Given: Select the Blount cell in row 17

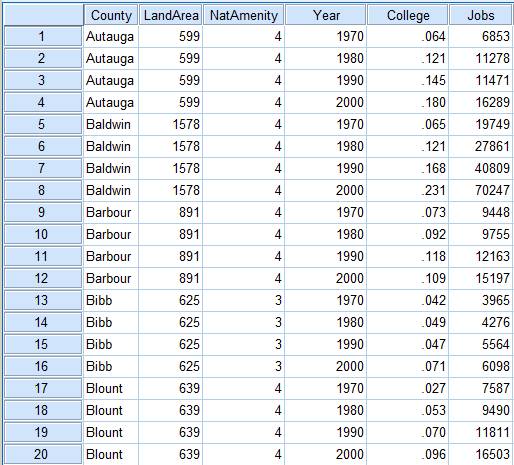Looking at the screenshot, I should [111, 388].
